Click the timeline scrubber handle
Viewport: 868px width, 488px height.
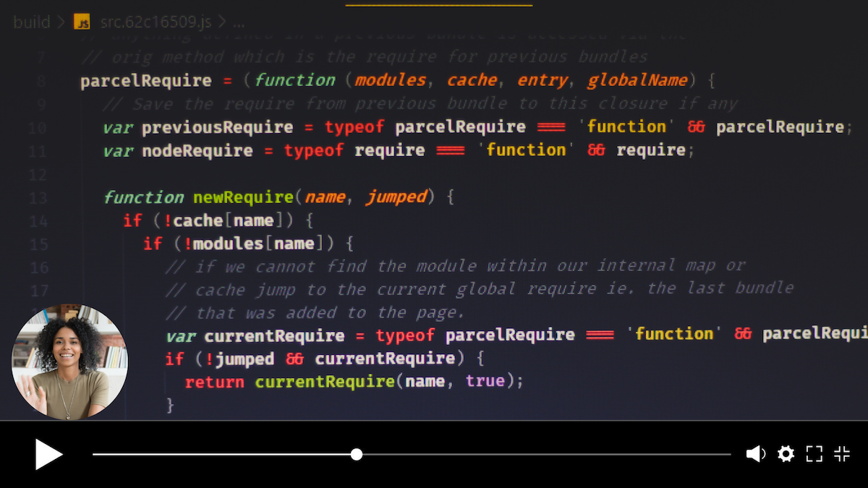[357, 454]
